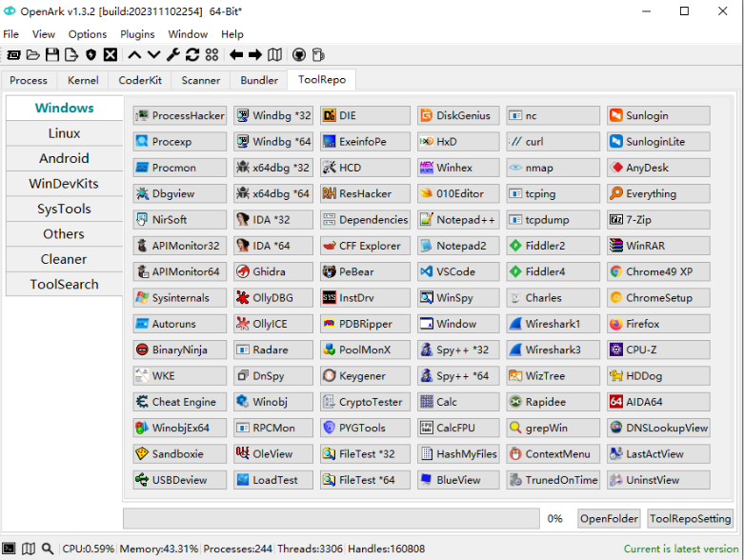Launch the x64dbg *64 tool

pyautogui.click(x=273, y=193)
